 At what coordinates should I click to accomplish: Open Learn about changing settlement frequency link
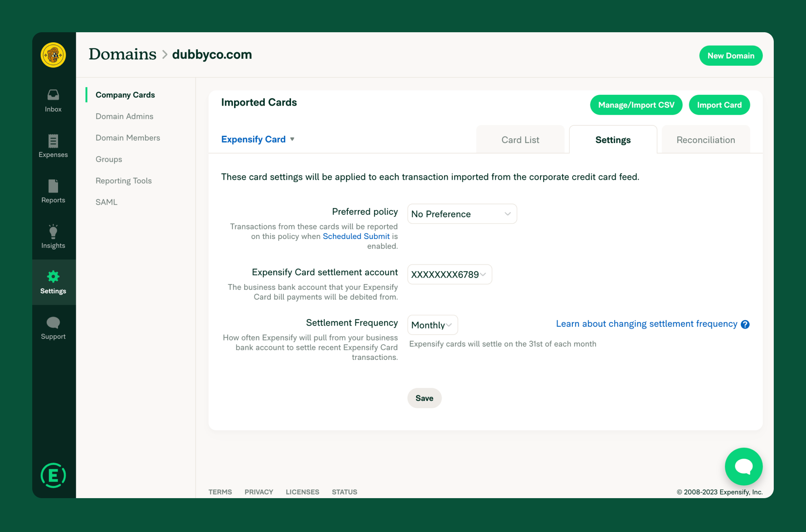coord(646,324)
